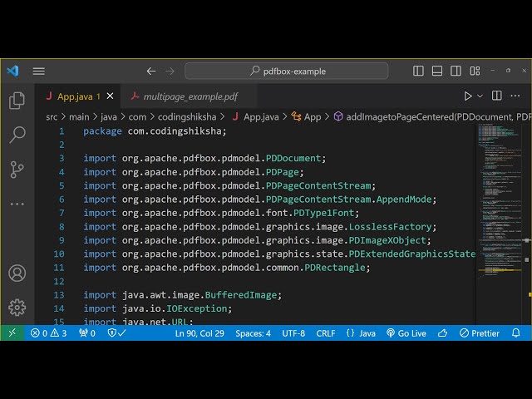Open the hamburger application menu
532x399 pixels.
(x=39, y=71)
